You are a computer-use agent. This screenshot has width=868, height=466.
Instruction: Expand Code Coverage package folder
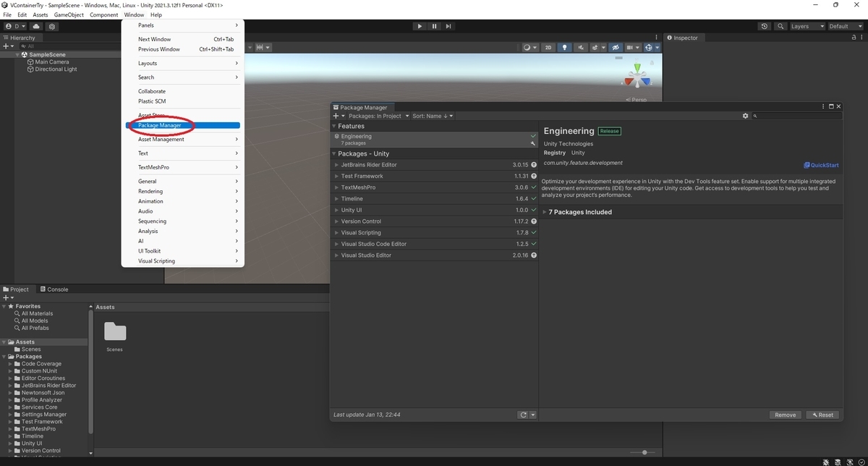pyautogui.click(x=11, y=364)
